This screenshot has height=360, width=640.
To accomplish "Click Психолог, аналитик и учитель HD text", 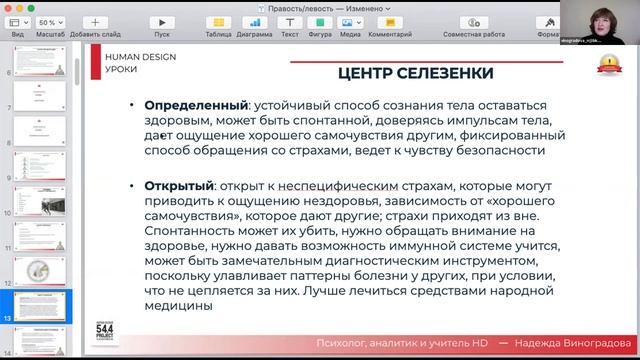I will point(402,343).
